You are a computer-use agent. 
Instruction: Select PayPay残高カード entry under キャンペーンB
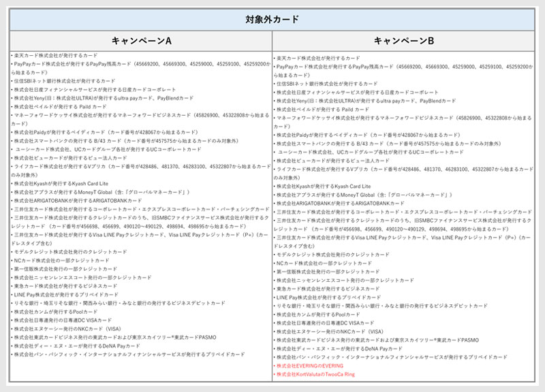(403, 71)
